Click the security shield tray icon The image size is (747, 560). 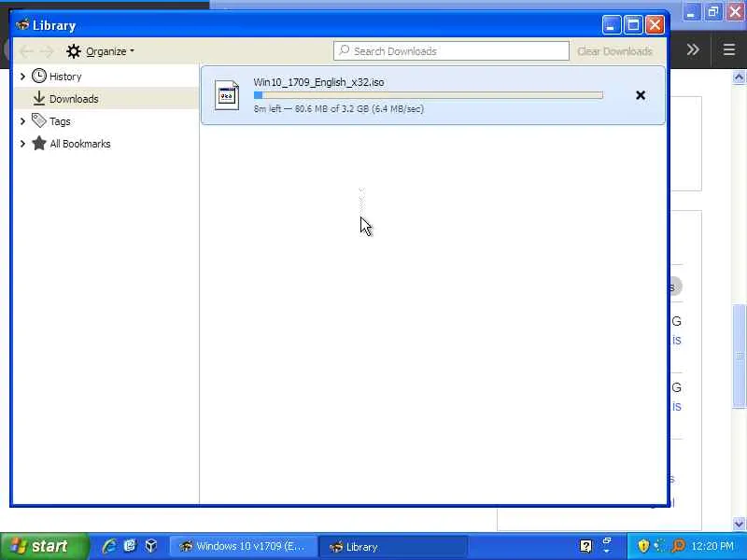pos(643,546)
